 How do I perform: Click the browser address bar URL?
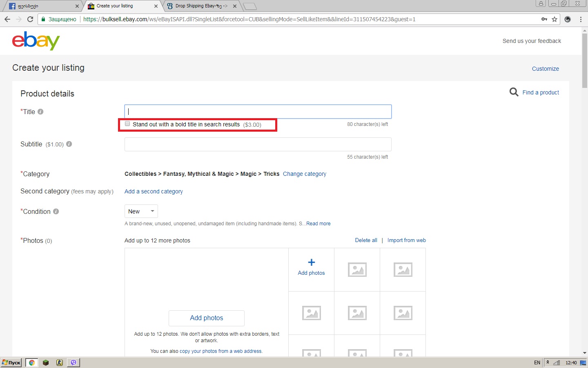click(x=249, y=19)
